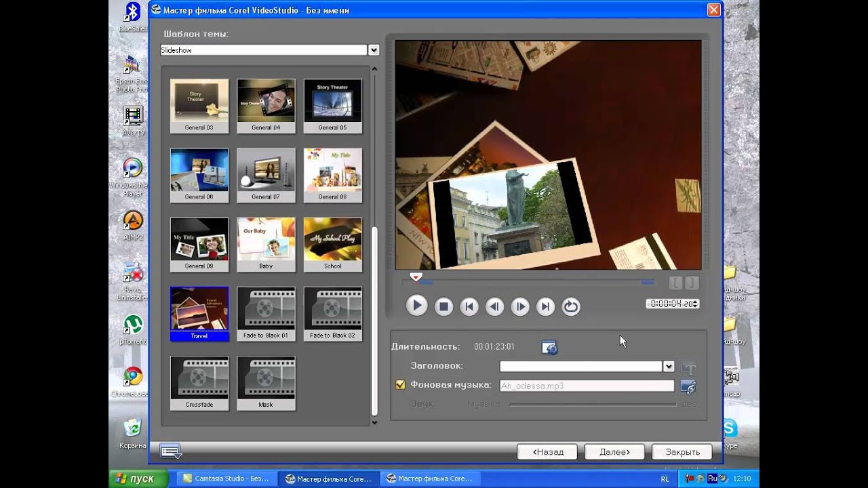Screen dimensions: 868x488
Task: Click the <Назад button
Action: (x=547, y=452)
